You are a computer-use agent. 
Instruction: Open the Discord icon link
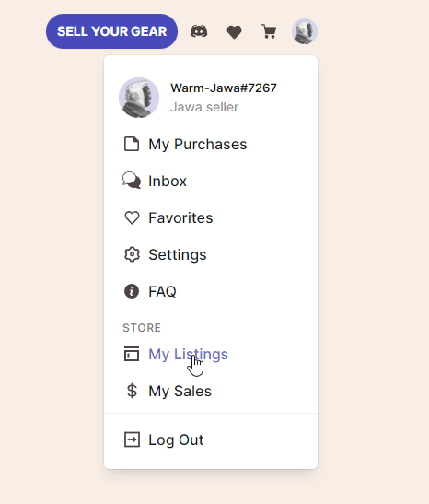(x=199, y=31)
